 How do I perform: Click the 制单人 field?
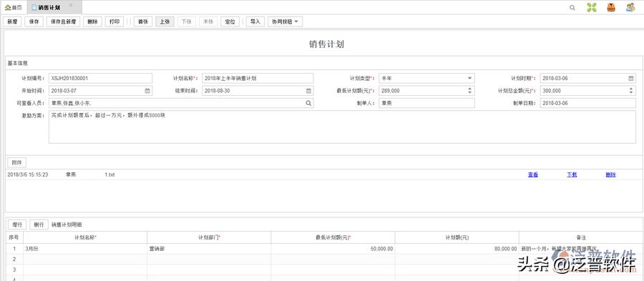[426, 103]
